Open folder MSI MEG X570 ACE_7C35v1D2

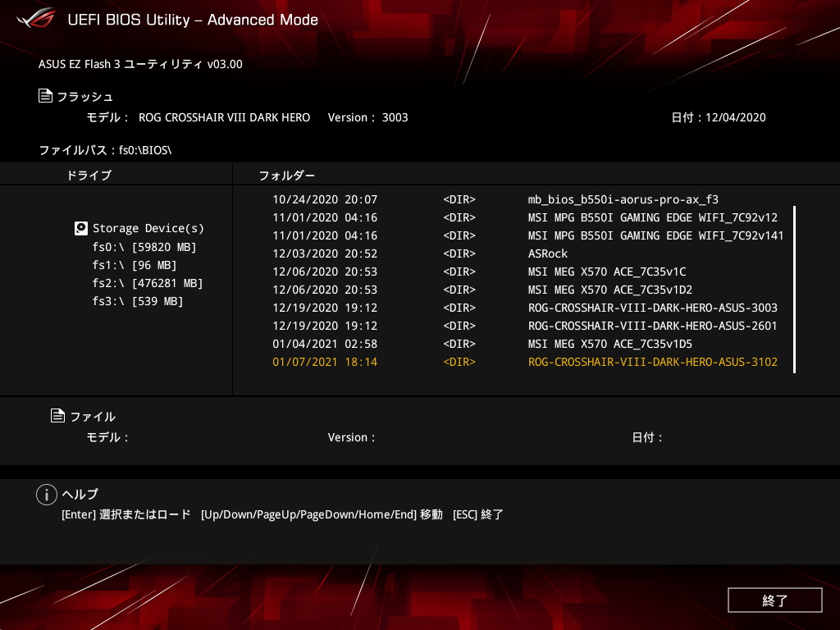coord(610,290)
